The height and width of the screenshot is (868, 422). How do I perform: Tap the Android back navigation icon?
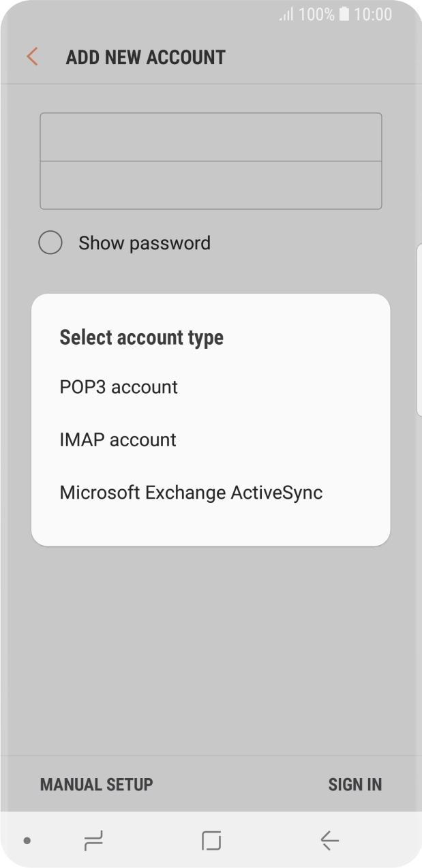pyautogui.click(x=328, y=841)
